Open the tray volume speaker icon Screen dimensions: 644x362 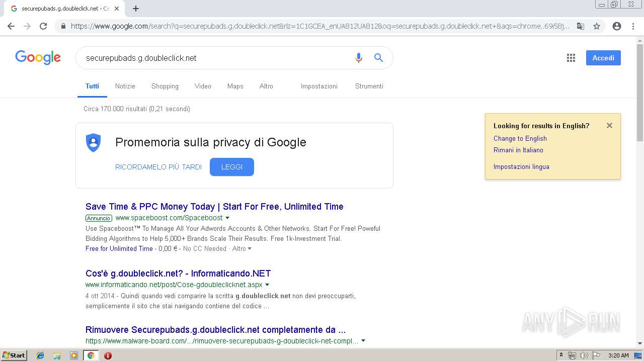click(584, 355)
